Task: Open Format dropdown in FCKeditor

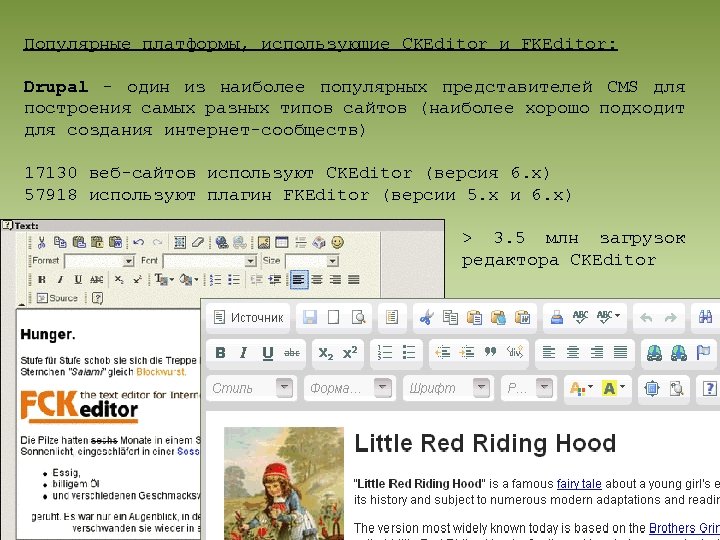Action: click(99, 261)
